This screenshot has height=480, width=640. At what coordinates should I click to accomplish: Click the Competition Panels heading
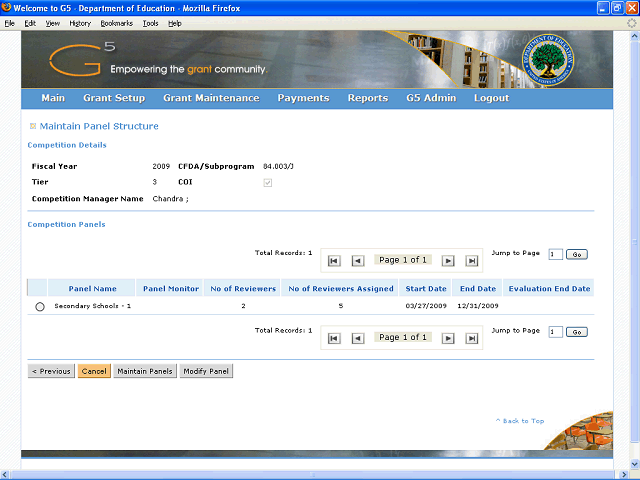click(x=66, y=224)
